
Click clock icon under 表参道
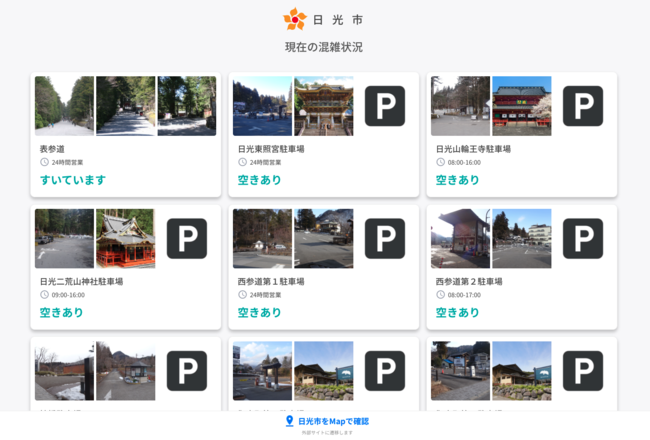44,162
